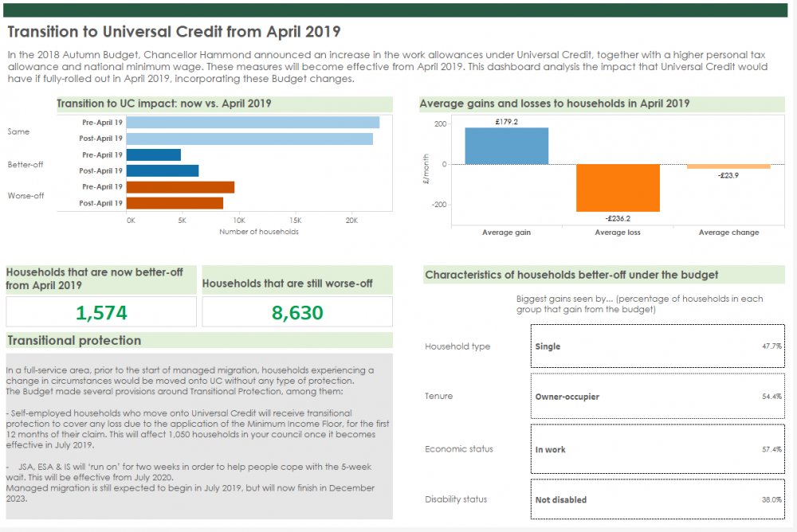This screenshot has height=532, width=797.
Task: Open the 'Owner-occupier' tenure box
Action: 658,397
